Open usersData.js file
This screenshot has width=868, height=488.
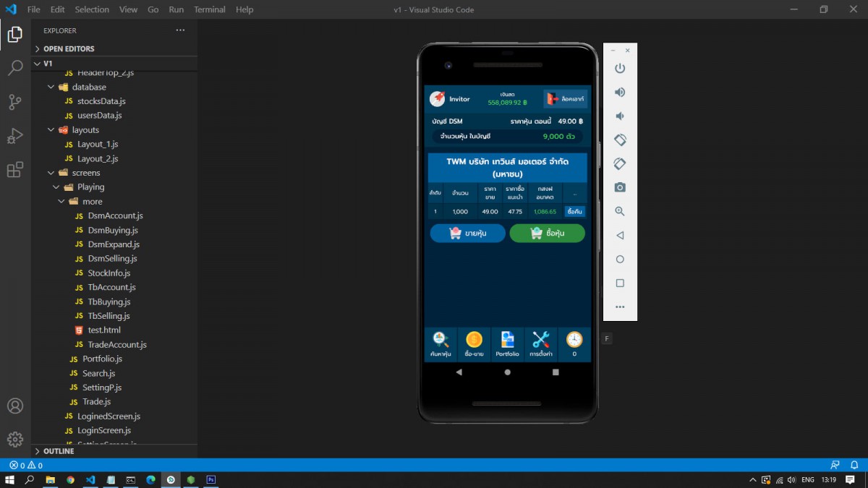point(99,116)
